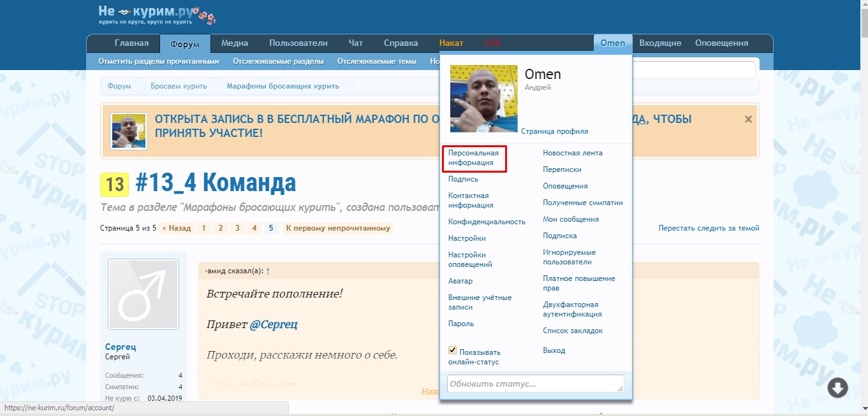Open Полученные симпатии
This screenshot has height=416, width=868.
(583, 203)
